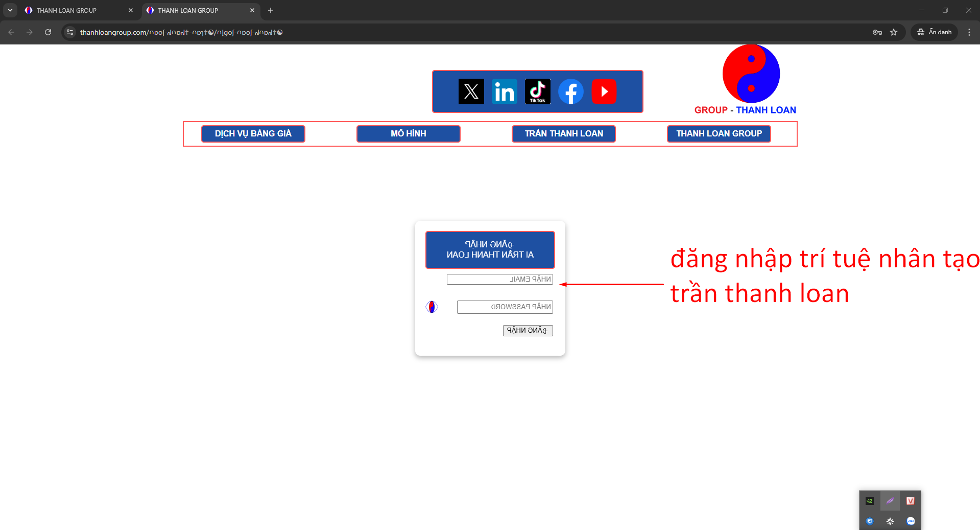
Task: Reload the current page
Action: click(x=48, y=32)
